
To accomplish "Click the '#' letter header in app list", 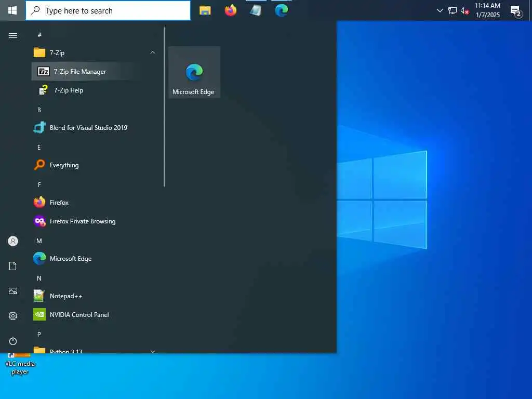I will [x=39, y=35].
